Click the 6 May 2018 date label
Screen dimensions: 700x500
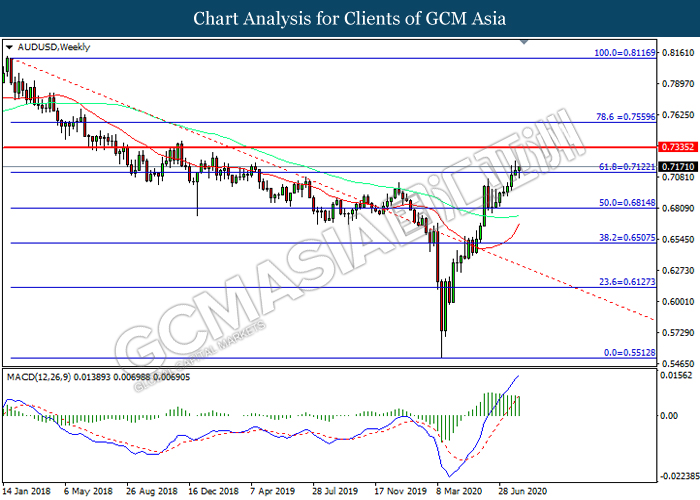click(x=88, y=491)
